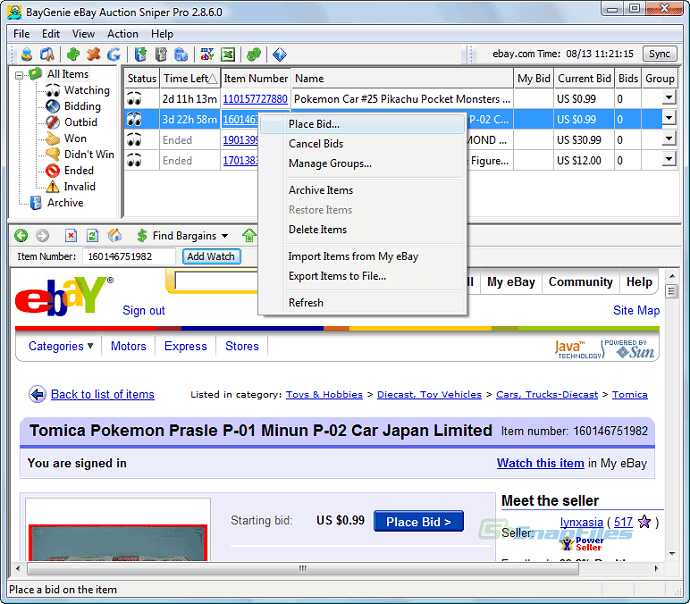Click the BayGenie app icon in title bar

click(x=14, y=12)
